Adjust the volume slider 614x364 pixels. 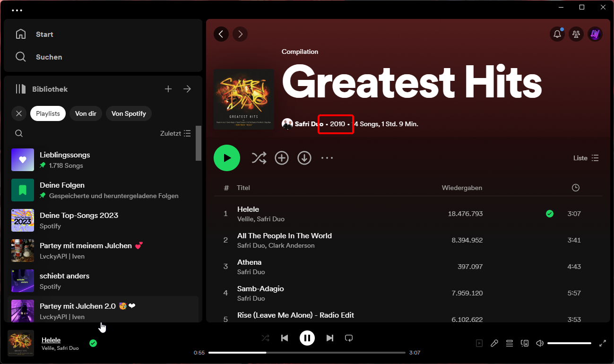point(569,343)
